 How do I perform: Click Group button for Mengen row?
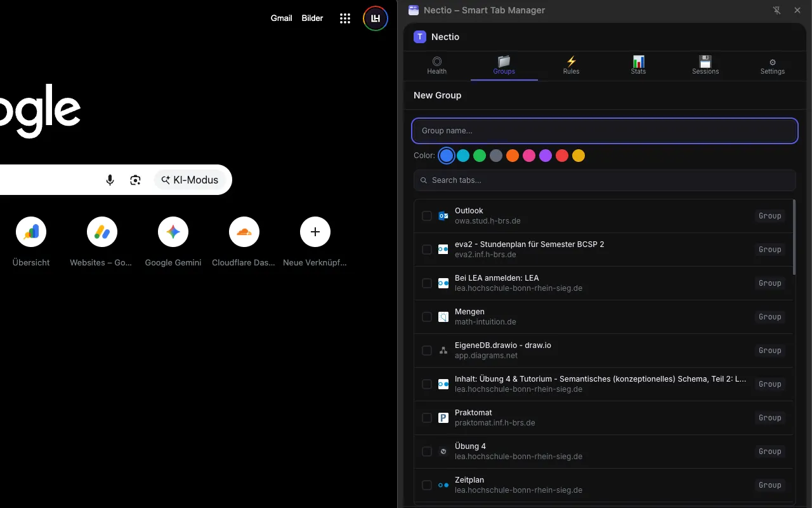[x=770, y=317]
